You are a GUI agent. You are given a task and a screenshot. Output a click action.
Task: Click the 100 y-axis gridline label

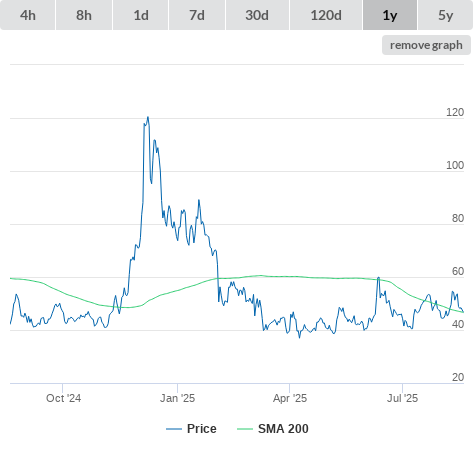(455, 165)
